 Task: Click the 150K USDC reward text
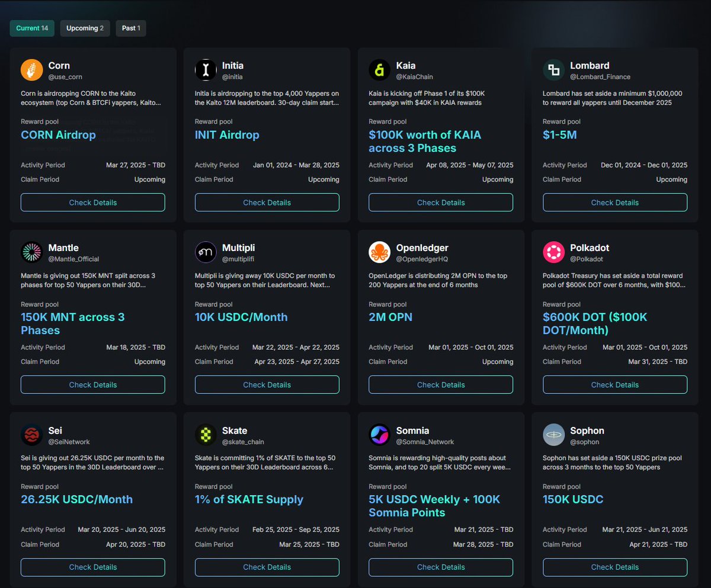[573, 500]
